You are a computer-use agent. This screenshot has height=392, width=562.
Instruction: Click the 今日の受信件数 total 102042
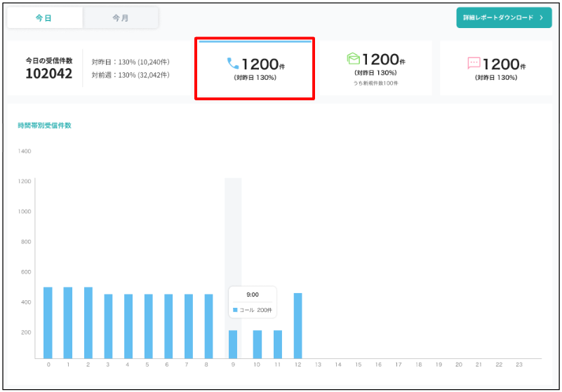click(x=49, y=74)
